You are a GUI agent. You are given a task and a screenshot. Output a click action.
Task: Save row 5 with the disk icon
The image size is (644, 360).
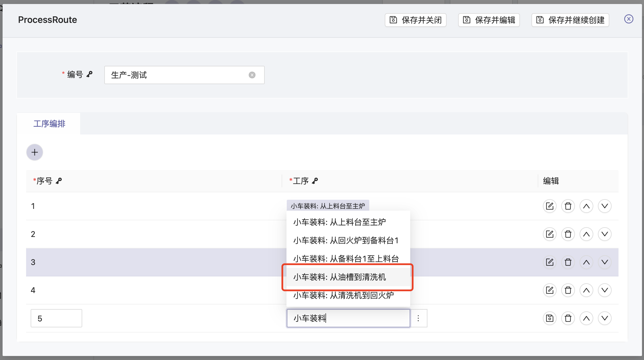pyautogui.click(x=549, y=318)
